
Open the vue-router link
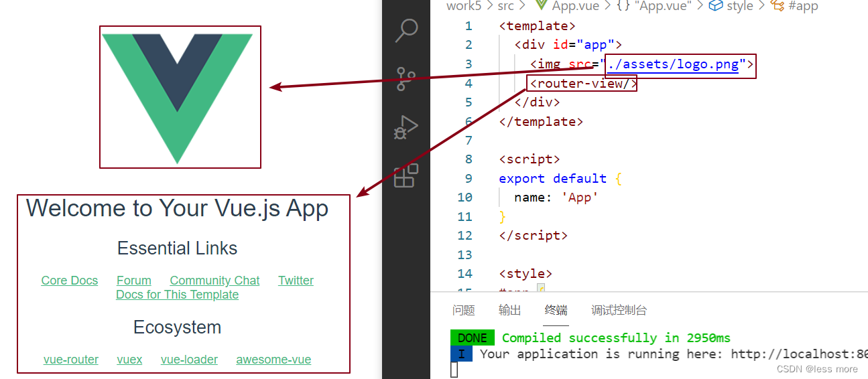(71, 360)
